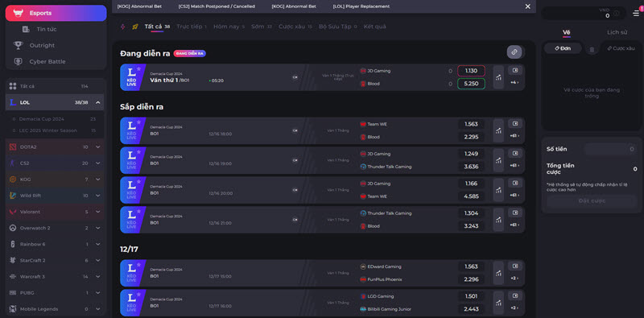The image size is (644, 318).
Task: Pick Blood odds 3.243
Action: 471,226
